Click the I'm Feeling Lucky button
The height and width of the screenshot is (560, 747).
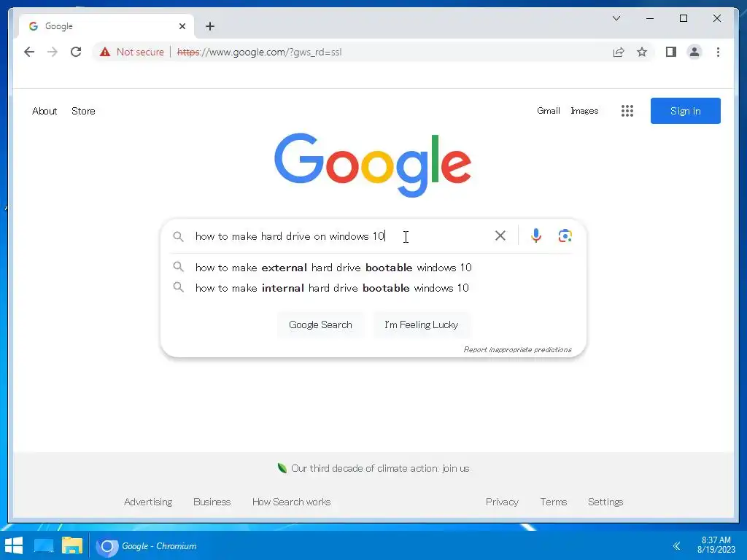pyautogui.click(x=421, y=324)
